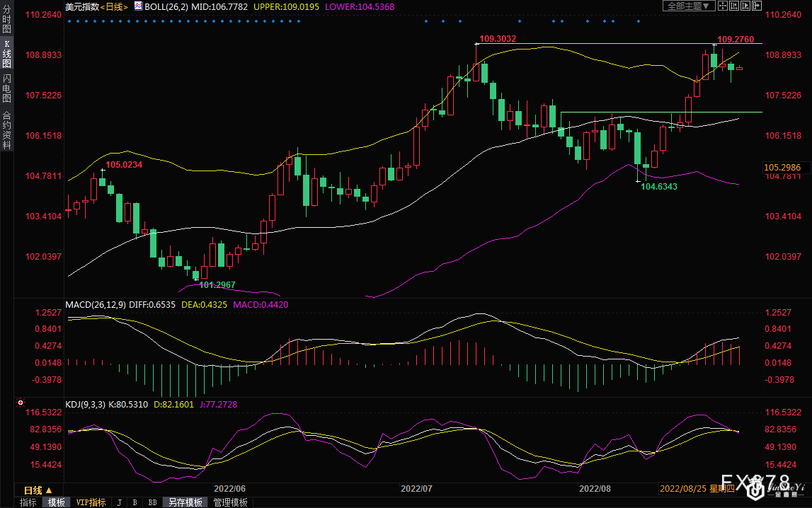The height and width of the screenshot is (508, 812).
Task: Open the VIP指标 tab
Action: 91,502
